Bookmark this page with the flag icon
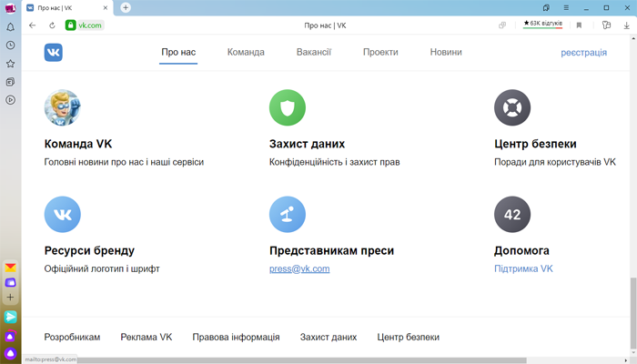637x364 pixels. (580, 25)
